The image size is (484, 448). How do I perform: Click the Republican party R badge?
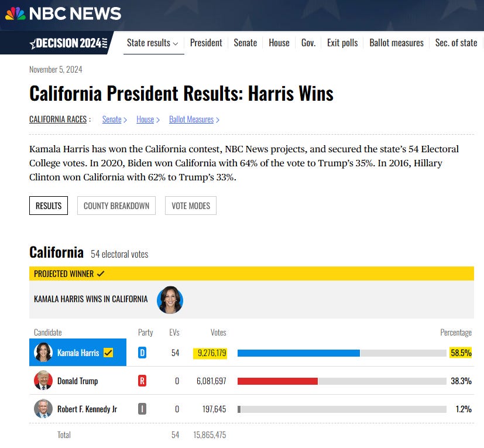click(x=142, y=381)
